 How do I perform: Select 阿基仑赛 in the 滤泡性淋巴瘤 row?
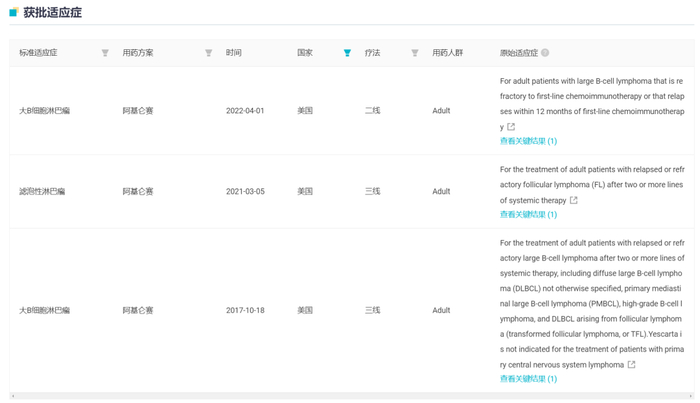pos(138,191)
